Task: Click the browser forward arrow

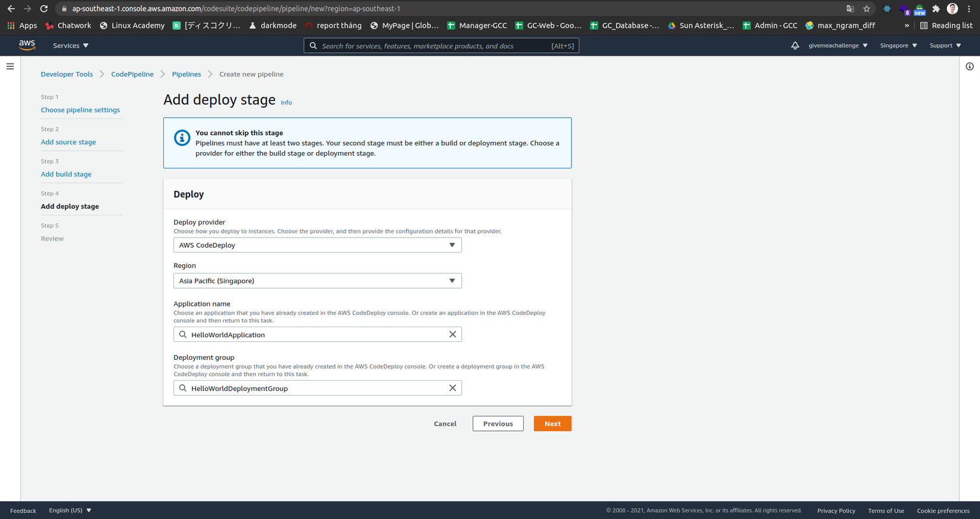Action: 27,9
